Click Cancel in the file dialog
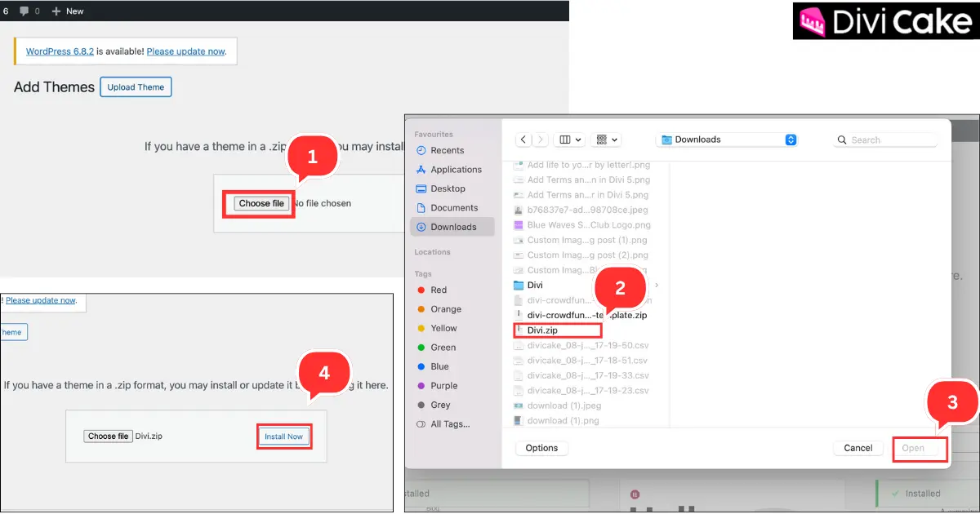This screenshot has width=980, height=514. click(858, 448)
